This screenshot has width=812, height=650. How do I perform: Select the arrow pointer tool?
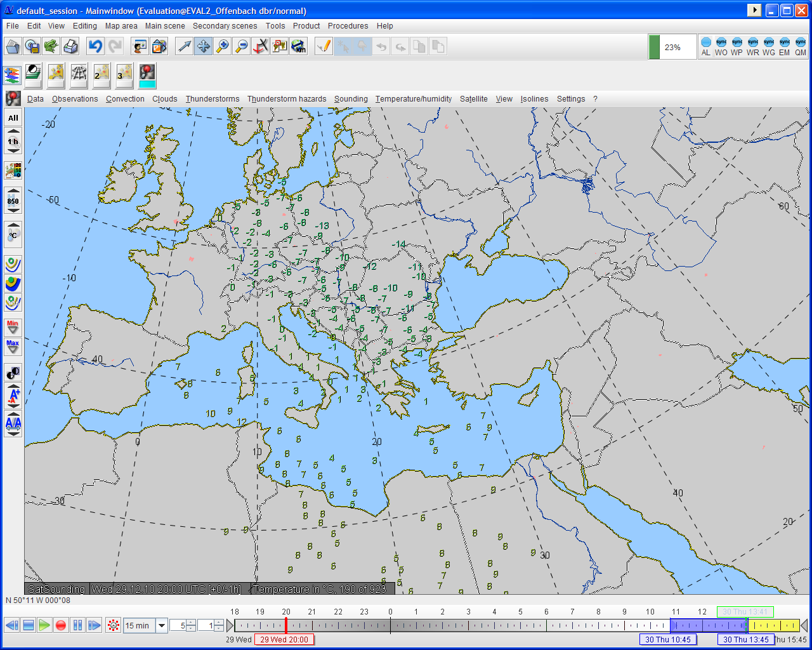(x=185, y=46)
